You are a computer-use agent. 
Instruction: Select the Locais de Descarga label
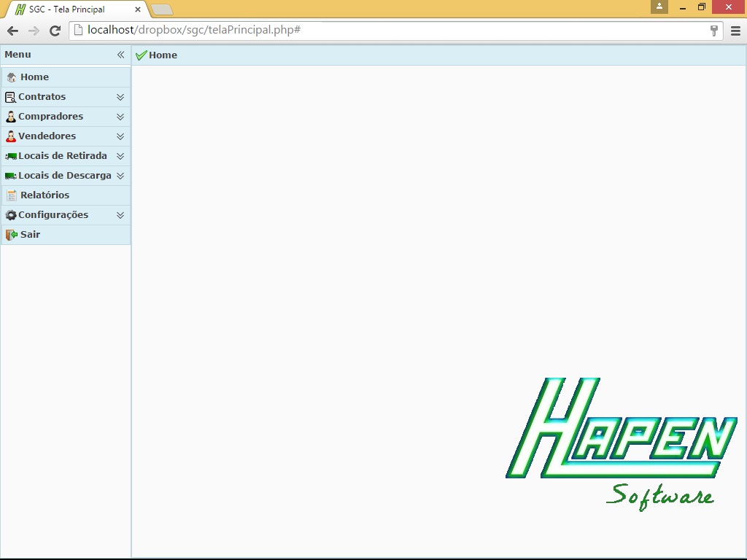tap(65, 176)
